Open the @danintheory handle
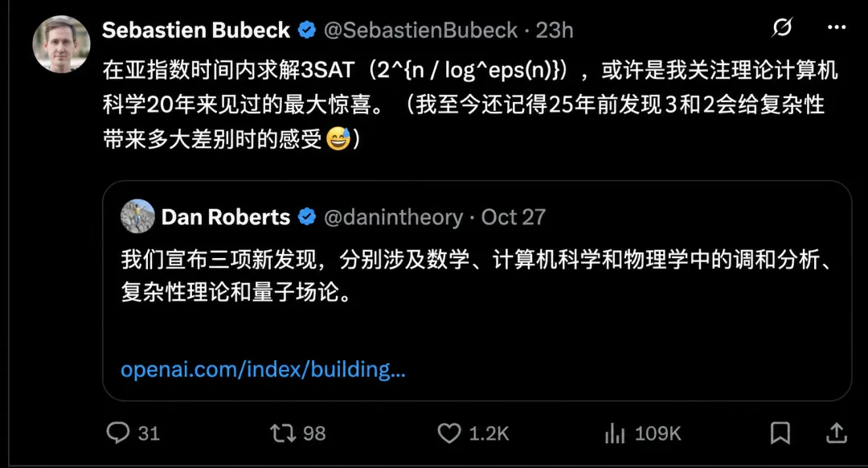This screenshot has width=868, height=468. (394, 217)
